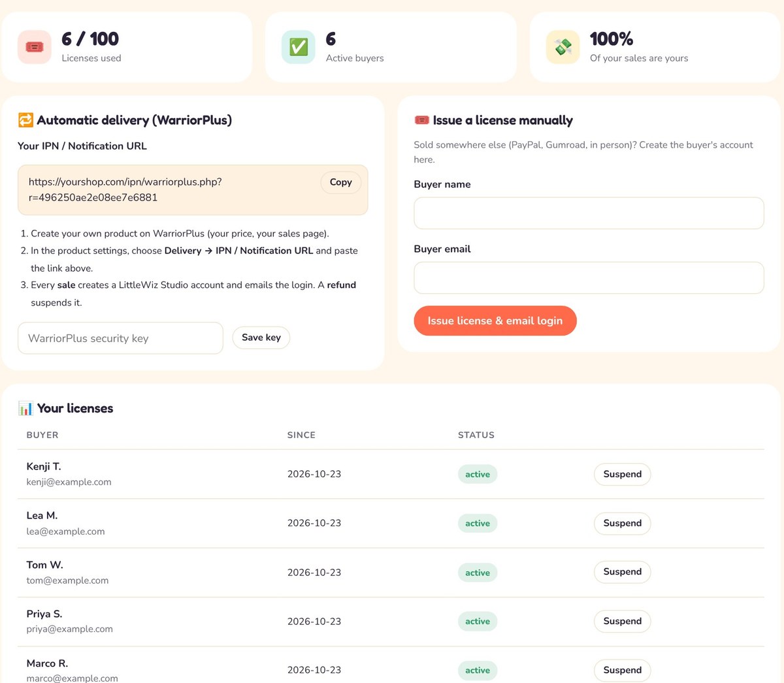
Task: Focus the WarriorPlus security key field
Action: click(121, 338)
